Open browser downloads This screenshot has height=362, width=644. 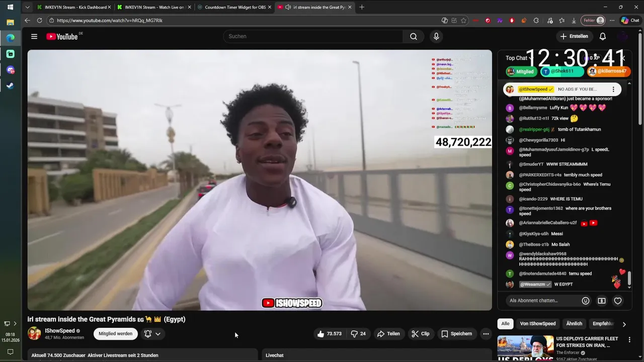[574, 21]
